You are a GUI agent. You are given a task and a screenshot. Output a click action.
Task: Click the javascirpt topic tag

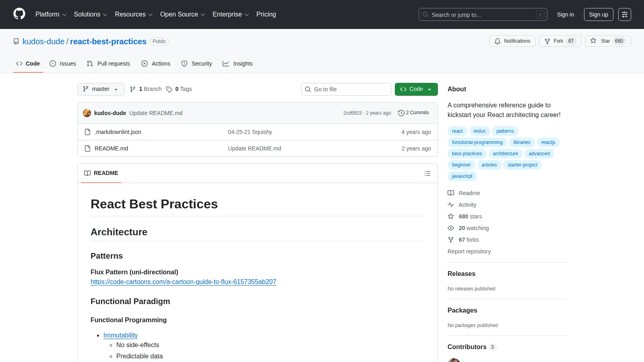[x=462, y=176]
